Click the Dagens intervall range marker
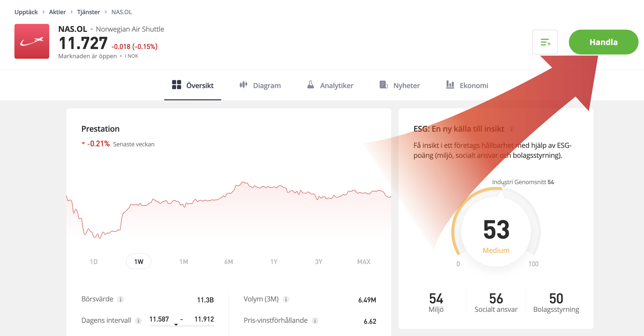This screenshot has height=336, width=644. [176, 325]
